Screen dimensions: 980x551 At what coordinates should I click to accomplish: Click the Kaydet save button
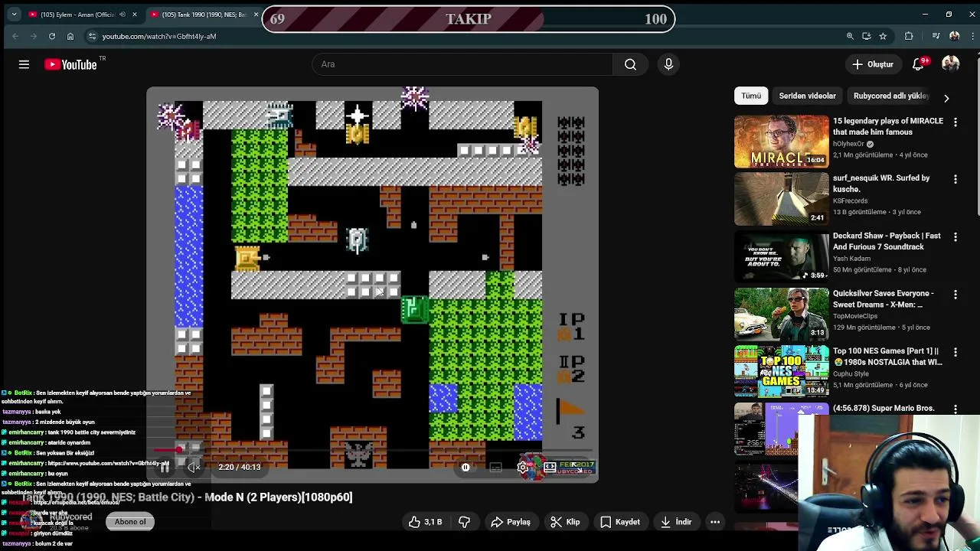tap(620, 522)
